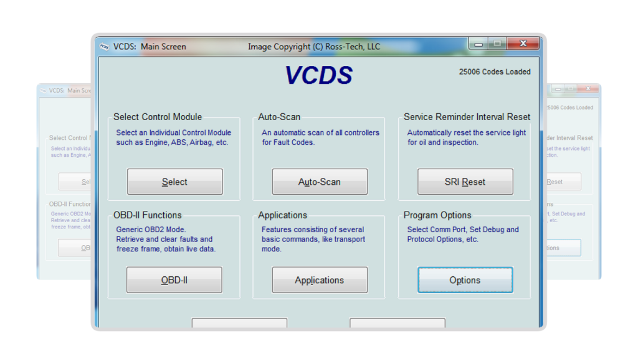Close the background VCDS window
The image size is (638, 364).
(588, 88)
